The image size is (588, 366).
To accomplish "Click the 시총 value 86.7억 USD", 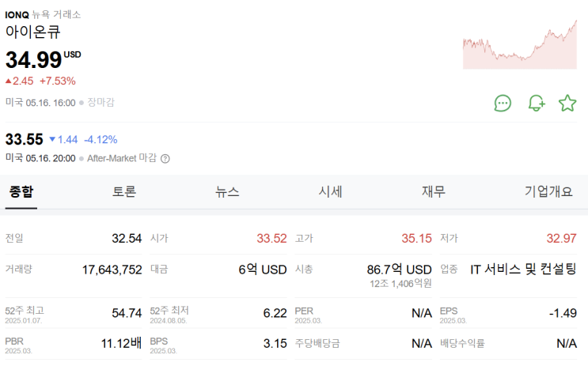I will (x=399, y=270).
